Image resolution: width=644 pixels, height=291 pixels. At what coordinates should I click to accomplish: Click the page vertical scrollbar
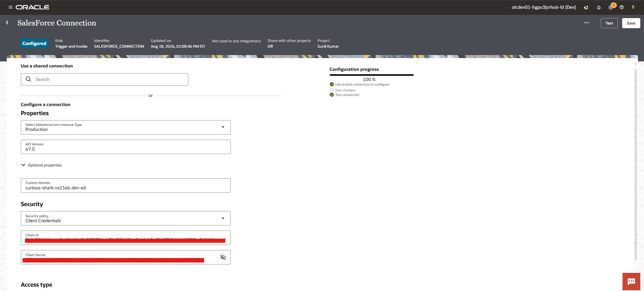coord(636,164)
